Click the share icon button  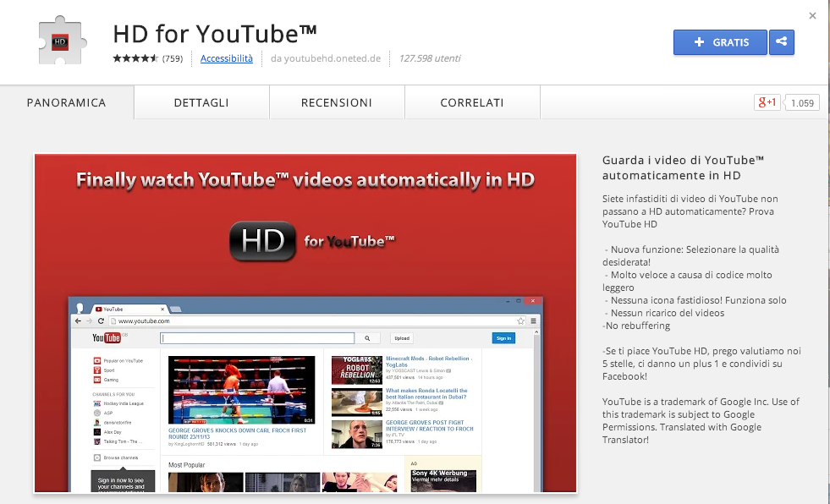coord(781,42)
